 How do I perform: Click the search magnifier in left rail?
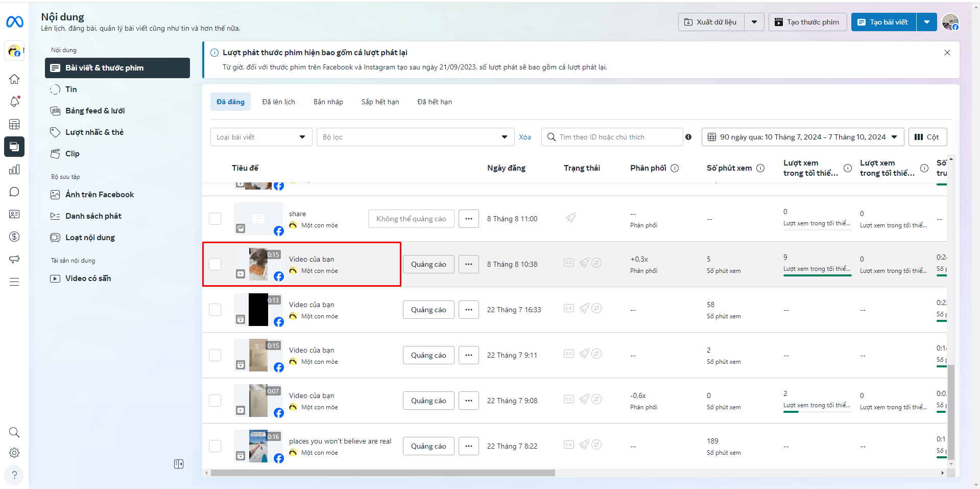tap(14, 432)
